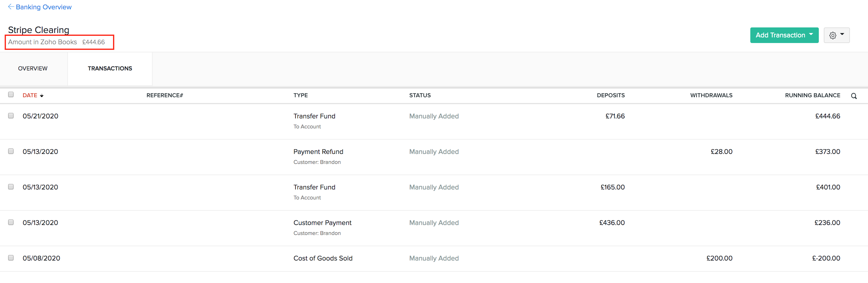868x283 pixels.
Task: Open the Customer Payment entry for Brandon
Action: pyautogui.click(x=322, y=222)
